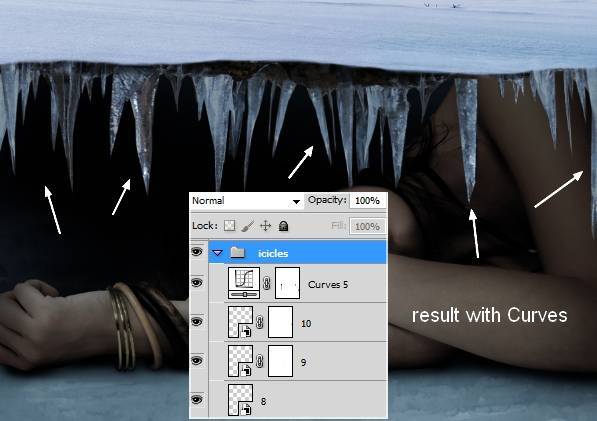
Task: Collapse the icicles group triangle
Action: click(x=217, y=253)
